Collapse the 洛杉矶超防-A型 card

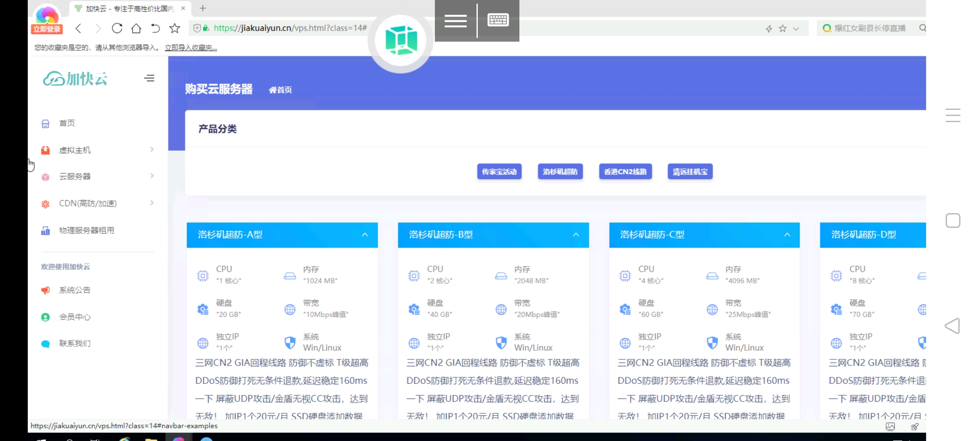click(365, 235)
